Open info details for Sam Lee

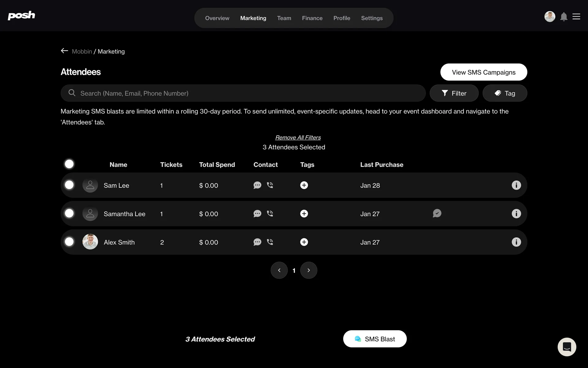(x=516, y=185)
